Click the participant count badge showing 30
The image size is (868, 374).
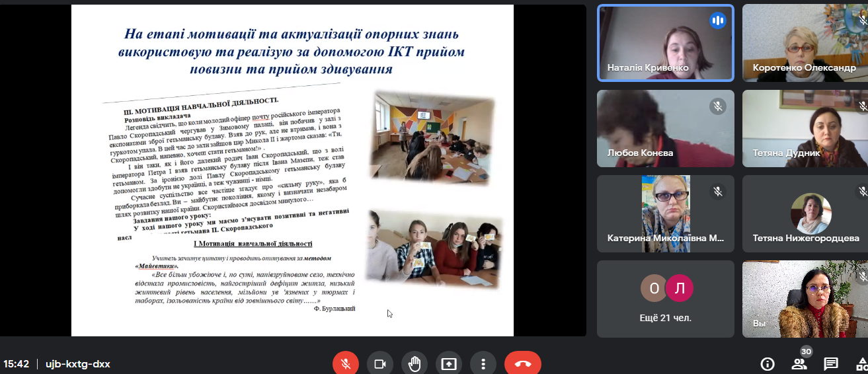(x=806, y=352)
